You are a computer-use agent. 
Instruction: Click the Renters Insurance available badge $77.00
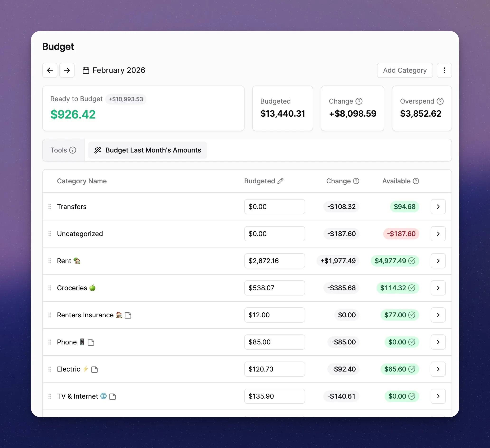click(x=400, y=315)
